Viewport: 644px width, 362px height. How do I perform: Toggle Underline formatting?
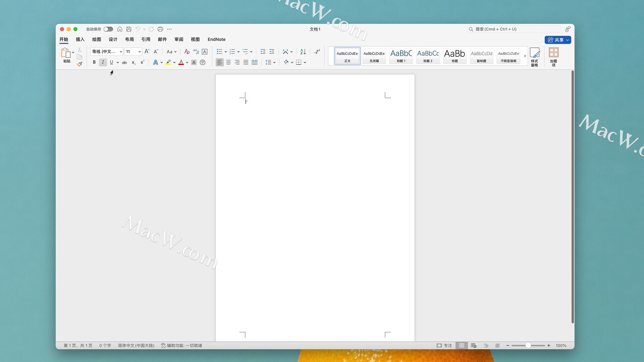point(111,62)
